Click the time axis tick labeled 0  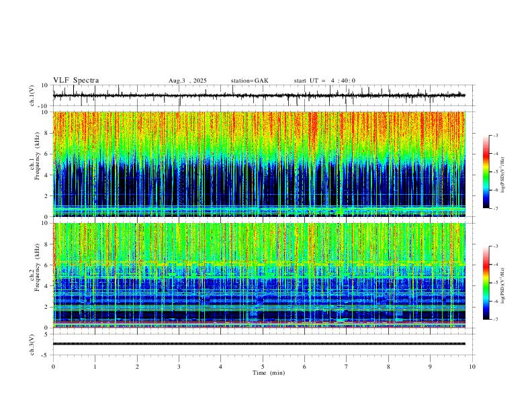coord(53,367)
